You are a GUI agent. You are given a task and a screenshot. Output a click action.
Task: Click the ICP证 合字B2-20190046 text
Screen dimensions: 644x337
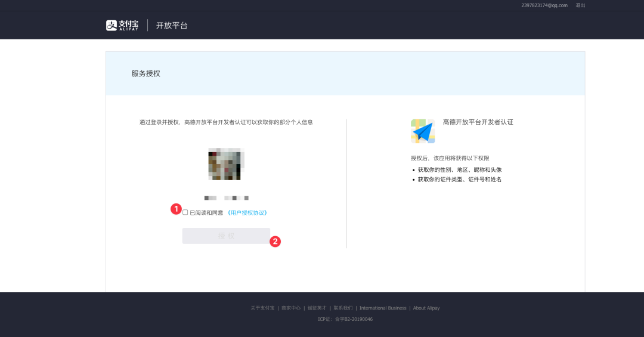(x=345, y=319)
